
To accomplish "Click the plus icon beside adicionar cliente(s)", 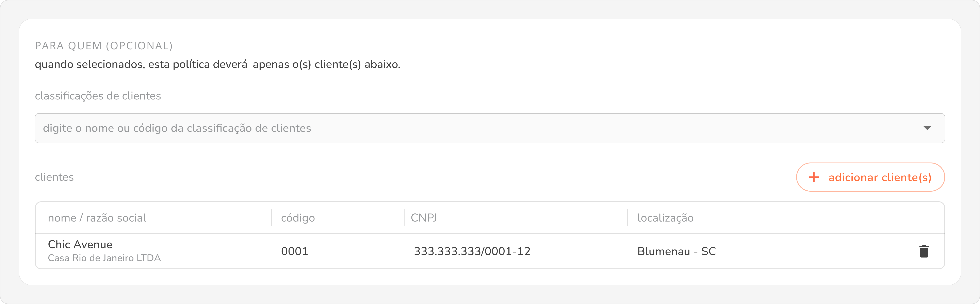I will tap(814, 177).
